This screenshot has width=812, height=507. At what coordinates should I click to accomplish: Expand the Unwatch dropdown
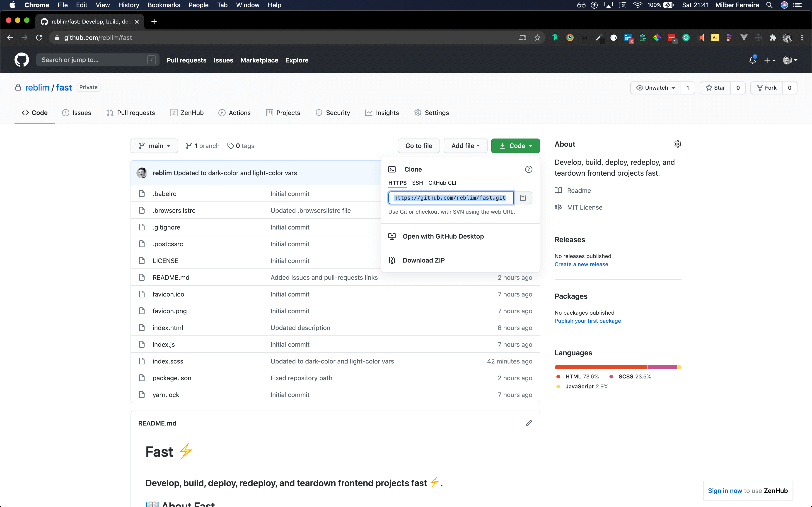click(x=656, y=88)
